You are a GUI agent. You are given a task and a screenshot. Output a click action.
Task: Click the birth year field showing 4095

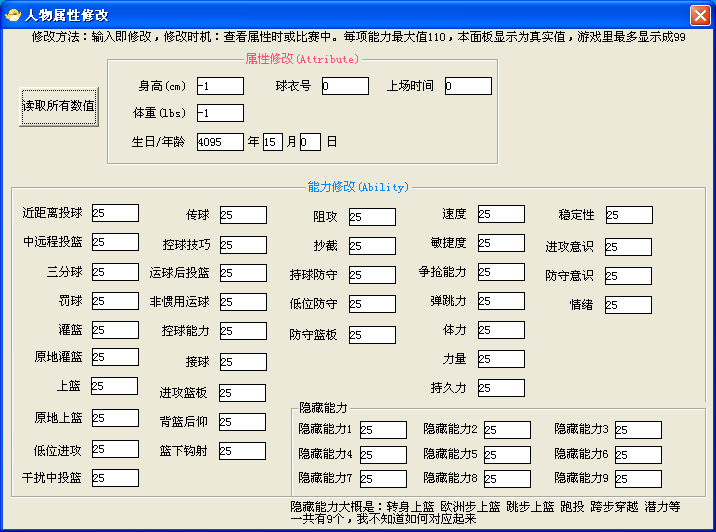pyautogui.click(x=220, y=142)
